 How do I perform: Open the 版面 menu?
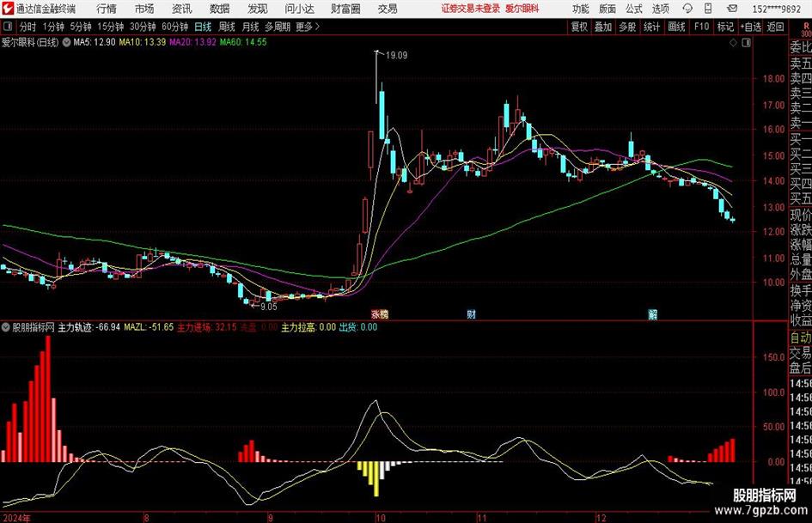click(607, 9)
